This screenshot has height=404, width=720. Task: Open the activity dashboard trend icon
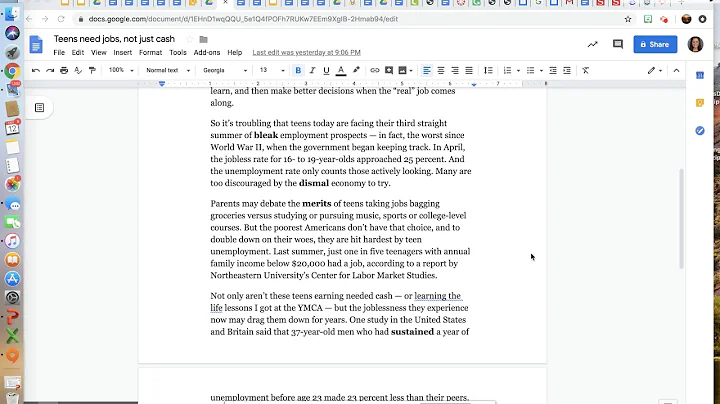tap(593, 45)
